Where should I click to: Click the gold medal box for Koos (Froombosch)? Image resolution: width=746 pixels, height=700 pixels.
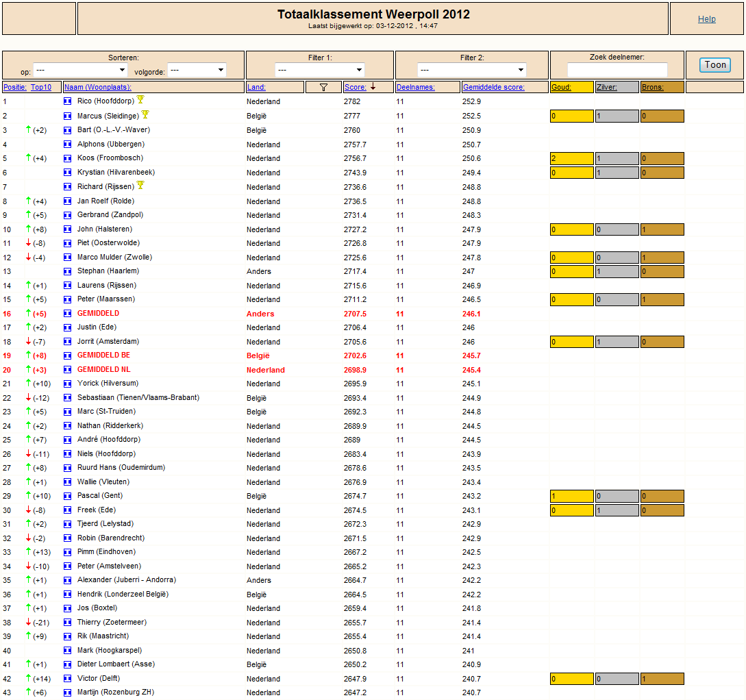(x=572, y=158)
